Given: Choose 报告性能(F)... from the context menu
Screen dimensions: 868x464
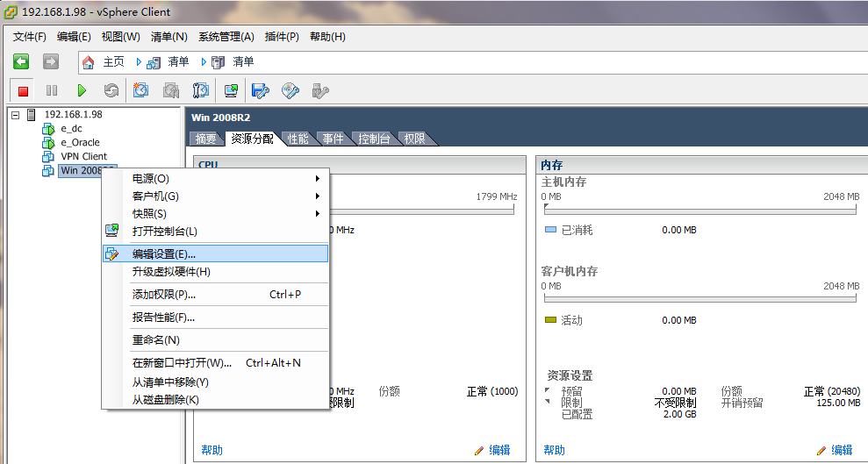Looking at the screenshot, I should click(x=216, y=318).
